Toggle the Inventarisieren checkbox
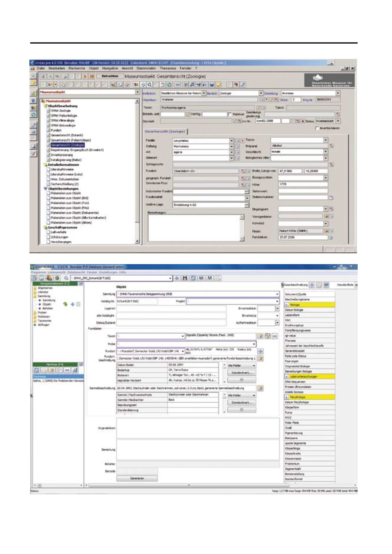Viewport: 392px width, 554px height. 317,128
